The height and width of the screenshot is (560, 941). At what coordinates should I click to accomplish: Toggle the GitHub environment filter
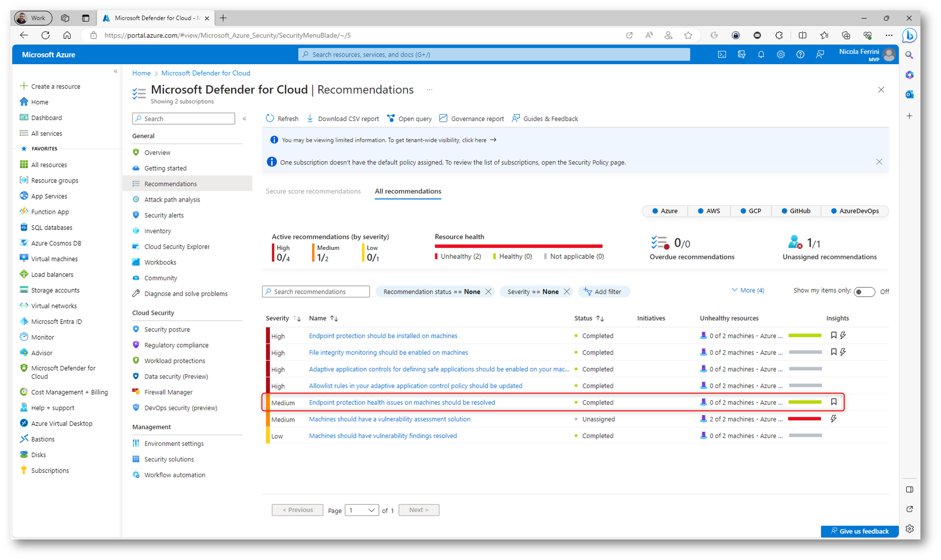(x=795, y=211)
